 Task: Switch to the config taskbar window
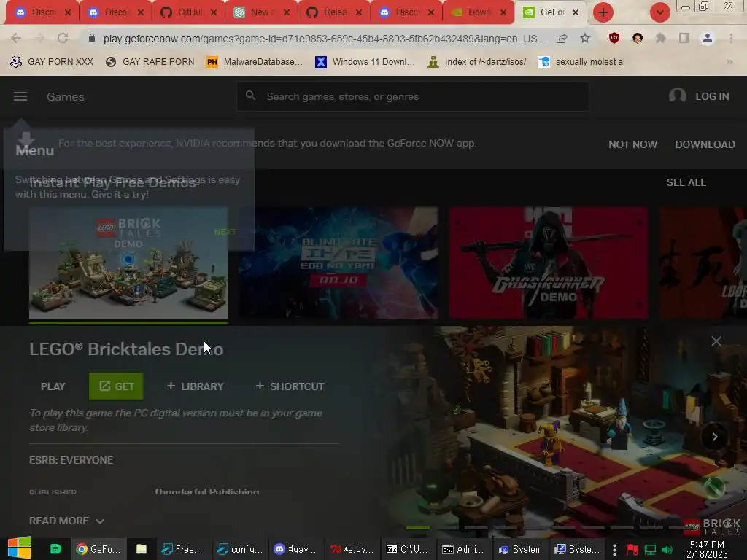pos(239,549)
